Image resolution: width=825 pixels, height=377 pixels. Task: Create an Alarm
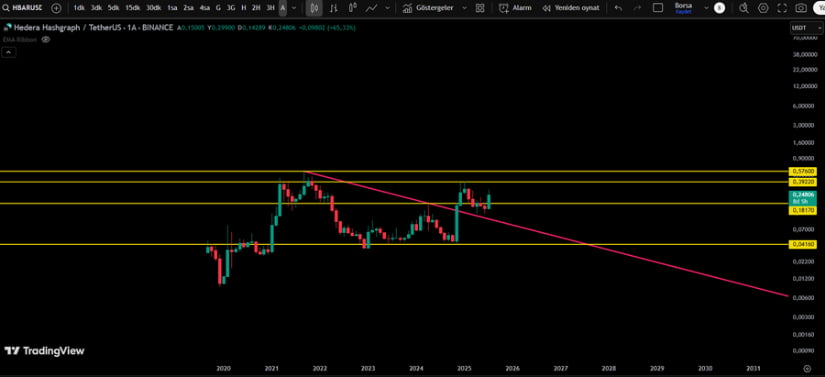(x=515, y=8)
